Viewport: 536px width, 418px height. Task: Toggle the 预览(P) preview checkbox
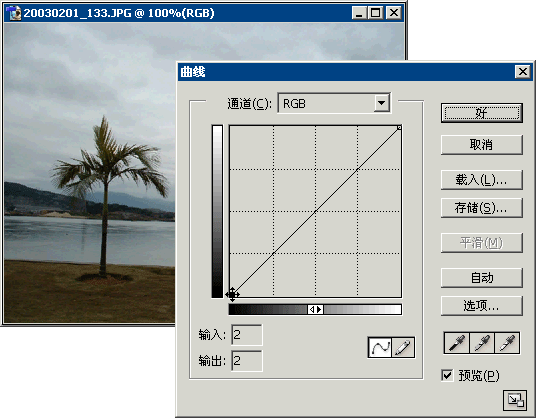tap(447, 375)
